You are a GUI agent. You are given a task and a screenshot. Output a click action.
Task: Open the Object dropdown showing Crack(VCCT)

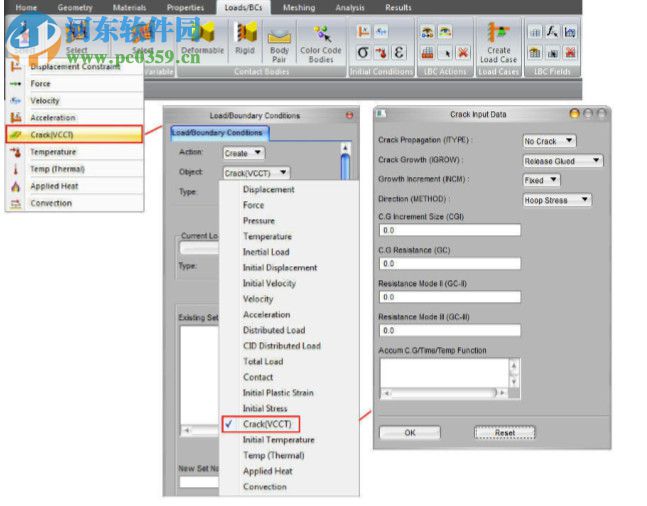point(256,173)
